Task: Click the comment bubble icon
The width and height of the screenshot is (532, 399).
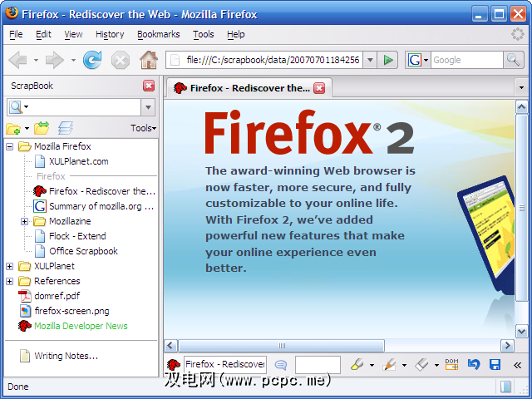Action: click(x=281, y=365)
